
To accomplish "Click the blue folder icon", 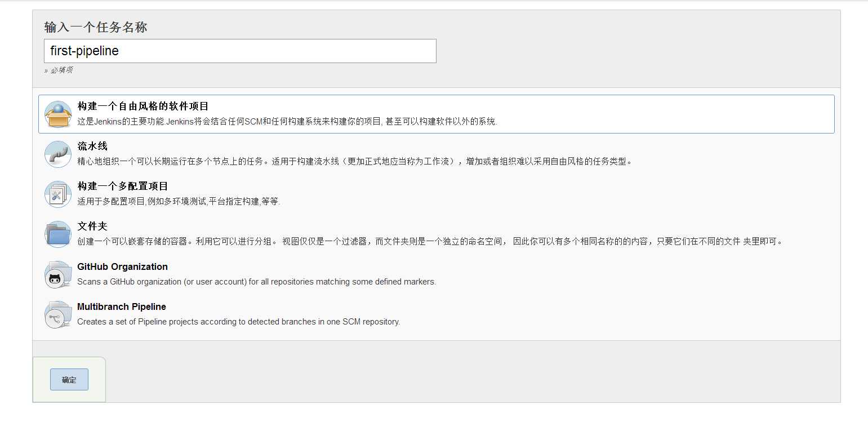I will 58,234.
